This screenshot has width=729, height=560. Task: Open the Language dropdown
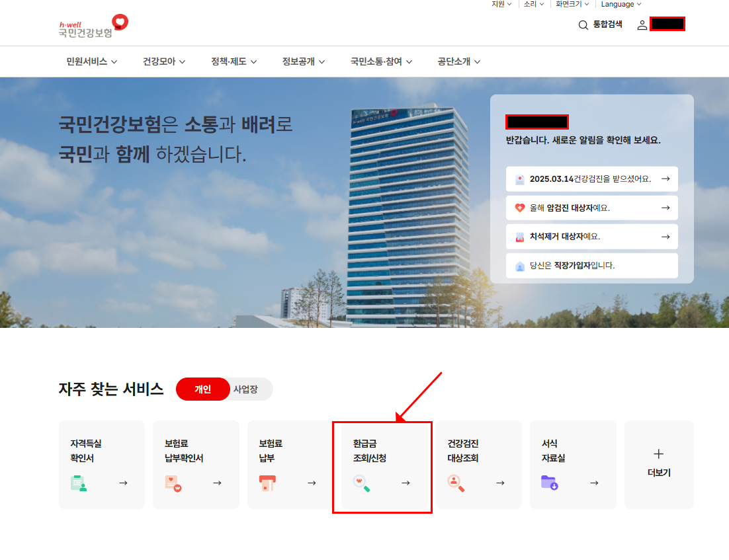pos(620,4)
